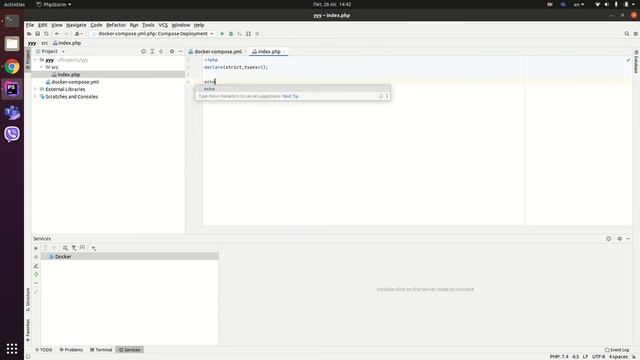Toggle the Services tool window button

(130, 350)
